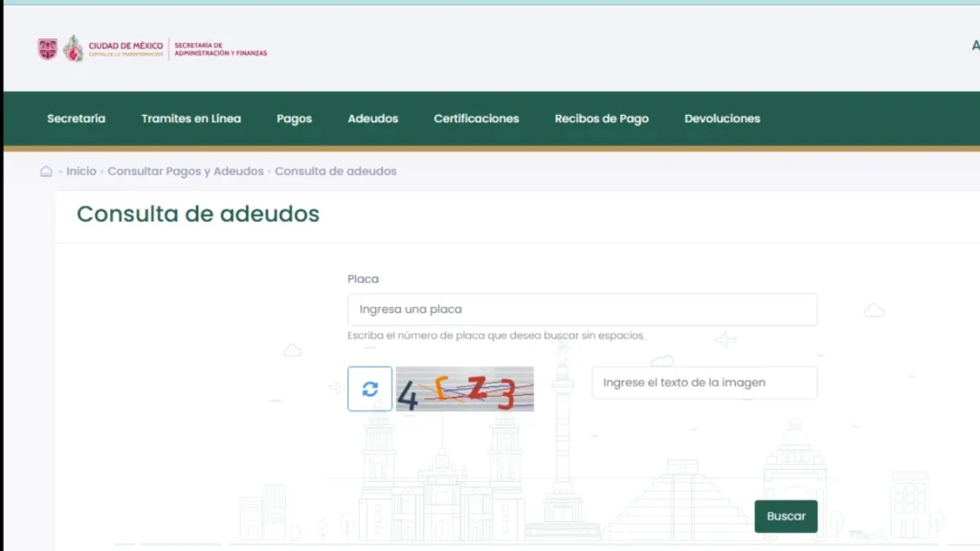This screenshot has width=980, height=551.
Task: Open the Certificaciones menu
Action: (477, 119)
